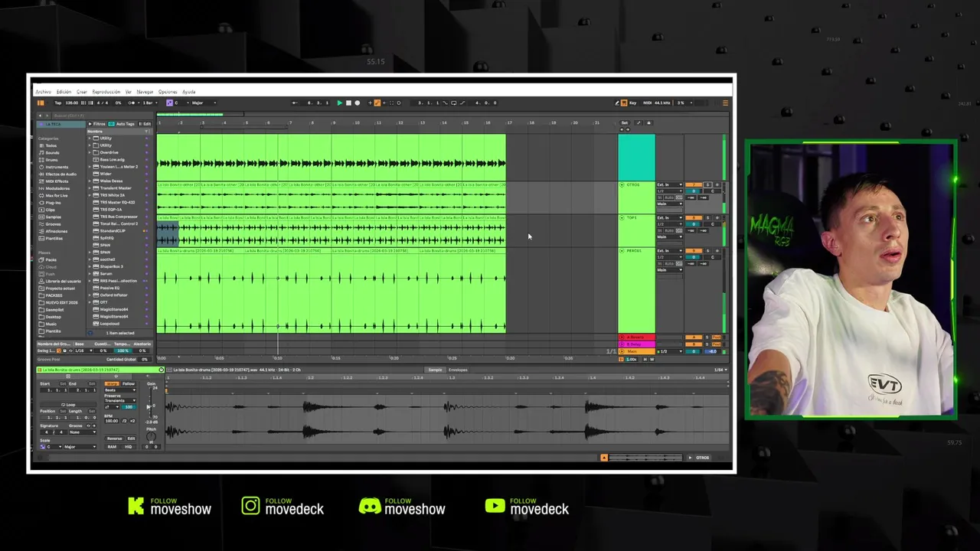Open the Crear menu
The width and height of the screenshot is (980, 551).
point(82,92)
